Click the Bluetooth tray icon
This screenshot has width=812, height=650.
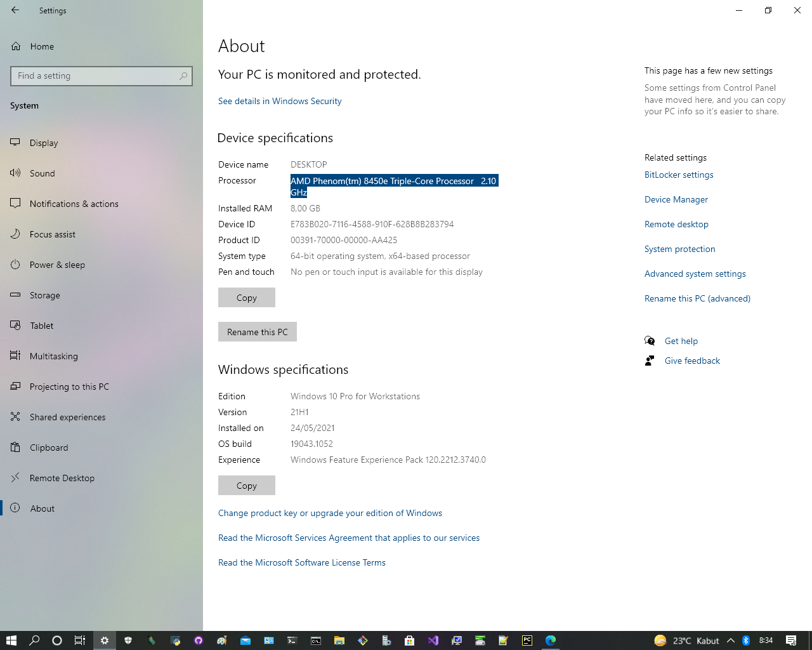746,640
